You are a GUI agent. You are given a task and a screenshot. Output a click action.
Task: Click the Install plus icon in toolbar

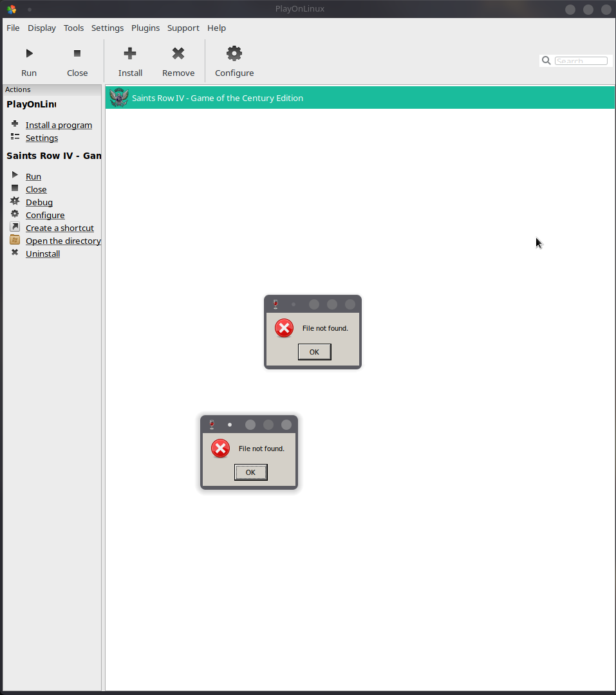click(x=130, y=53)
